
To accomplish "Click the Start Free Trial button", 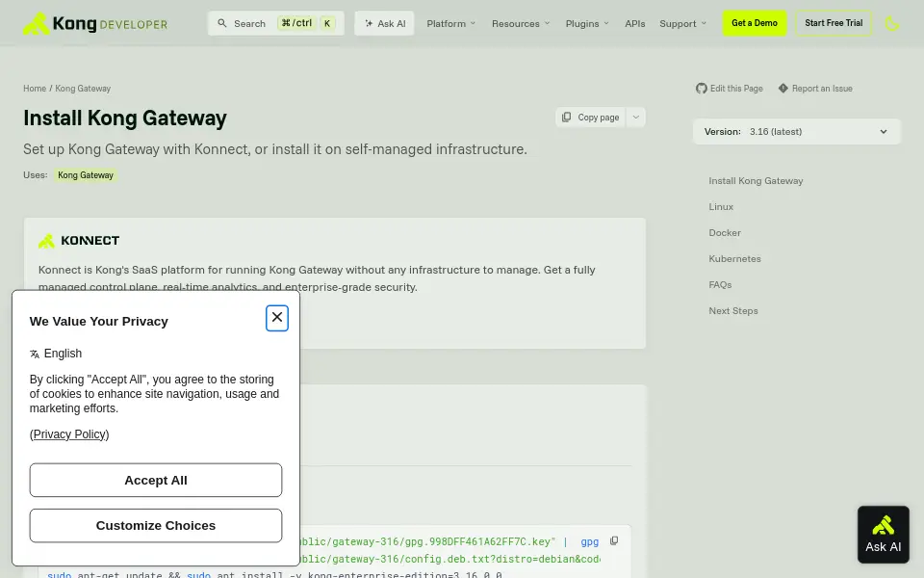I will (x=834, y=23).
